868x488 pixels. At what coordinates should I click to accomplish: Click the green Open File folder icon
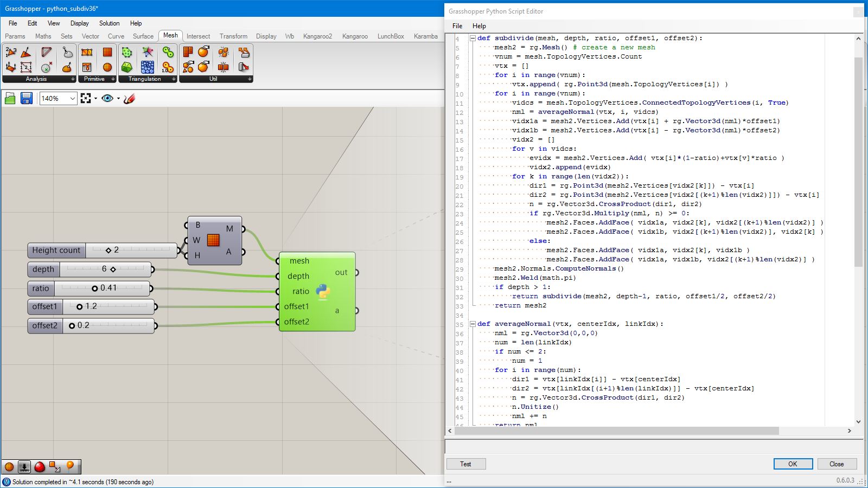tap(10, 98)
